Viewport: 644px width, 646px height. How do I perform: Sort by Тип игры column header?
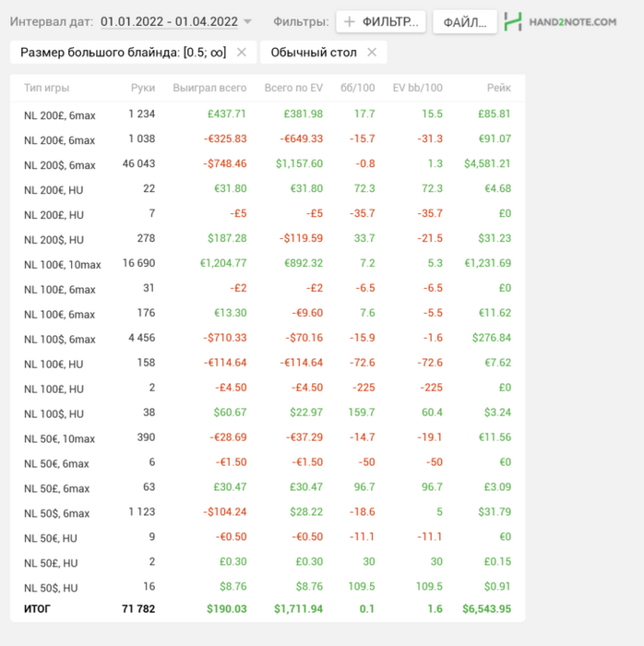[x=46, y=89]
